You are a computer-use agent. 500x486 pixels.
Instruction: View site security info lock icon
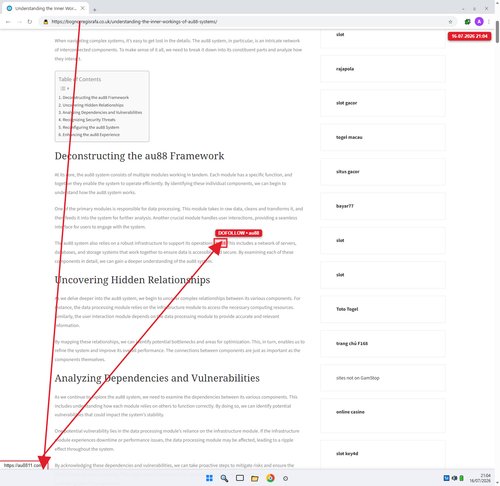coord(46,22)
